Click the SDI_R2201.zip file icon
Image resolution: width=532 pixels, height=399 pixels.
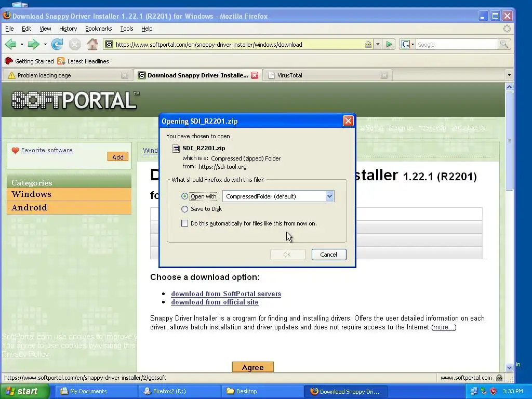pyautogui.click(x=176, y=148)
